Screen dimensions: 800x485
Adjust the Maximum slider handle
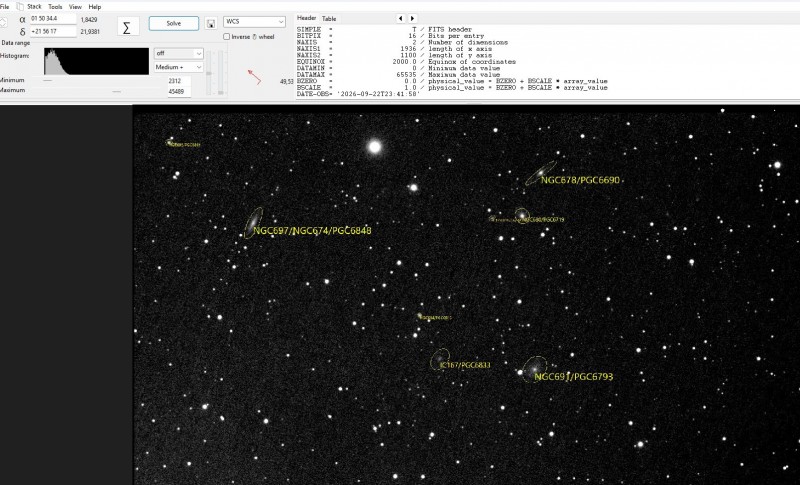point(117,91)
